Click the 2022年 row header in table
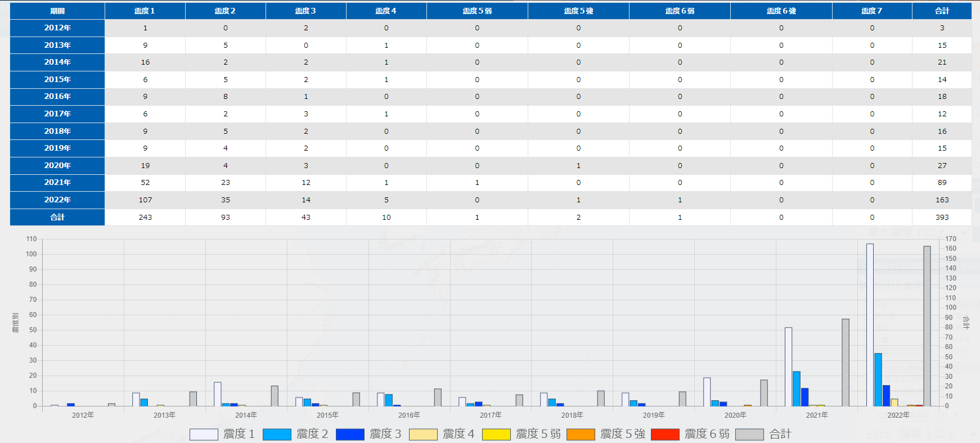This screenshot has width=980, height=443. tap(57, 200)
